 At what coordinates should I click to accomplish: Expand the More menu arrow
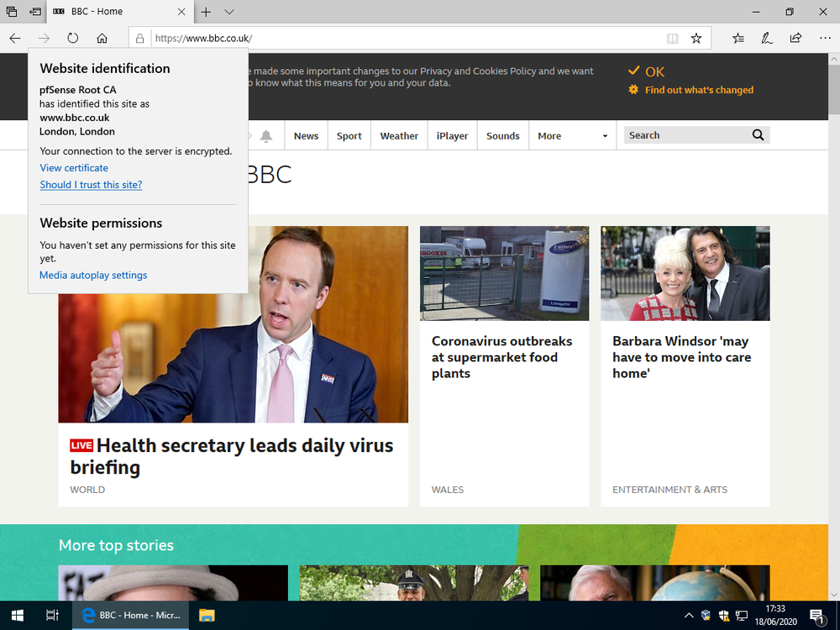click(605, 136)
